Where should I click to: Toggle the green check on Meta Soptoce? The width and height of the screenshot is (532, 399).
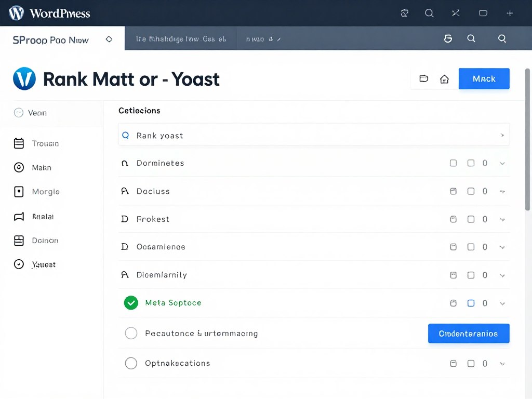click(131, 303)
